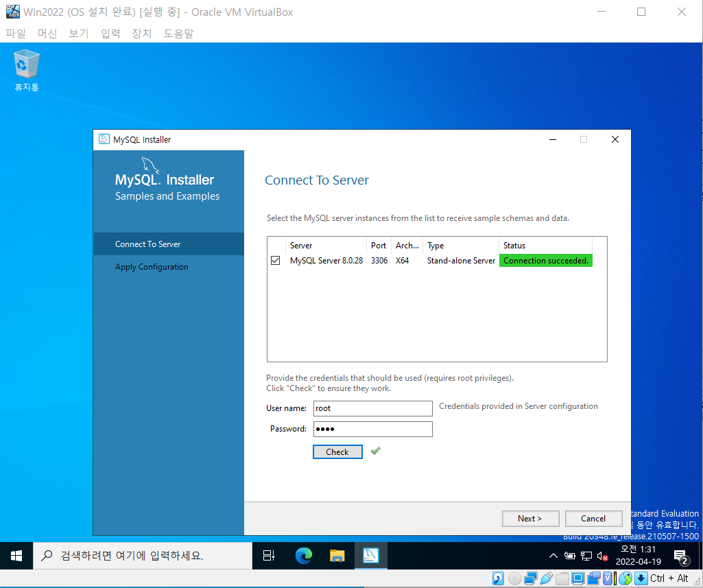The image size is (703, 588).
Task: Select the MySQL Installer taskbar icon
Action: click(371, 556)
